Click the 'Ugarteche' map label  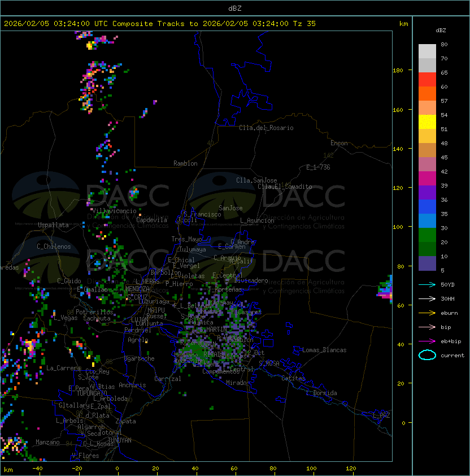pyautogui.click(x=140, y=358)
